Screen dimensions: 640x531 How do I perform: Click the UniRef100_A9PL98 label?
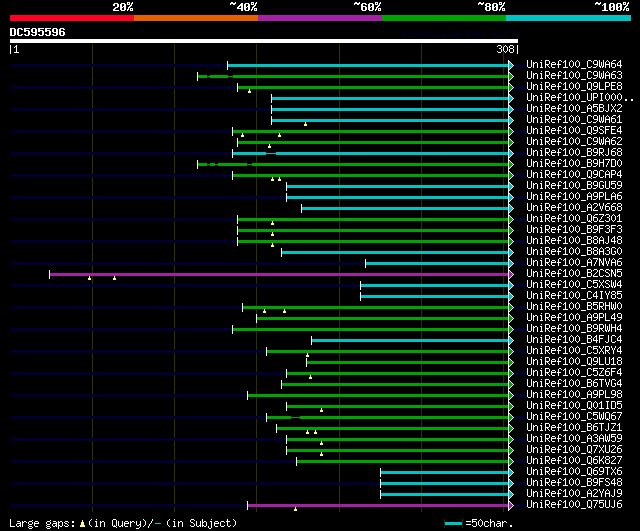point(574,395)
